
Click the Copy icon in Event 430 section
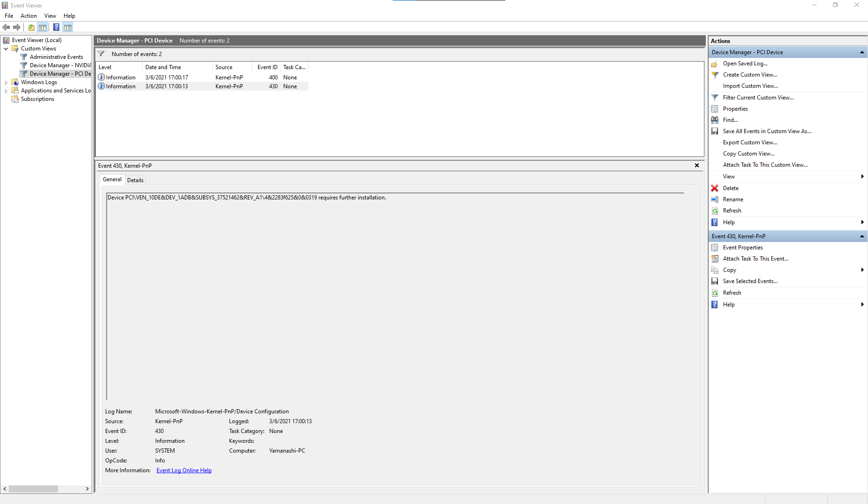tap(715, 270)
